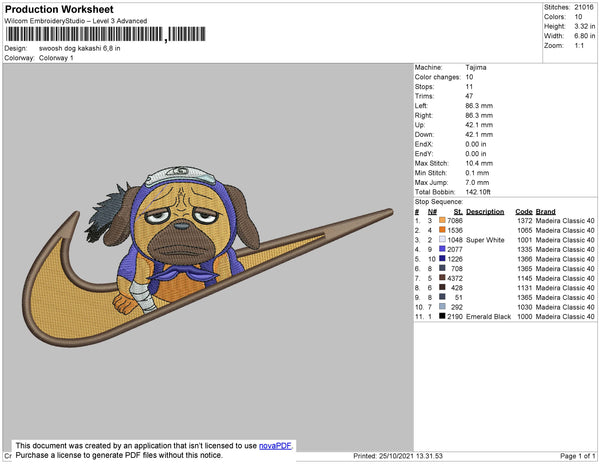Click the 'N#' column header
Screen dimensions: 600x464
click(x=432, y=212)
